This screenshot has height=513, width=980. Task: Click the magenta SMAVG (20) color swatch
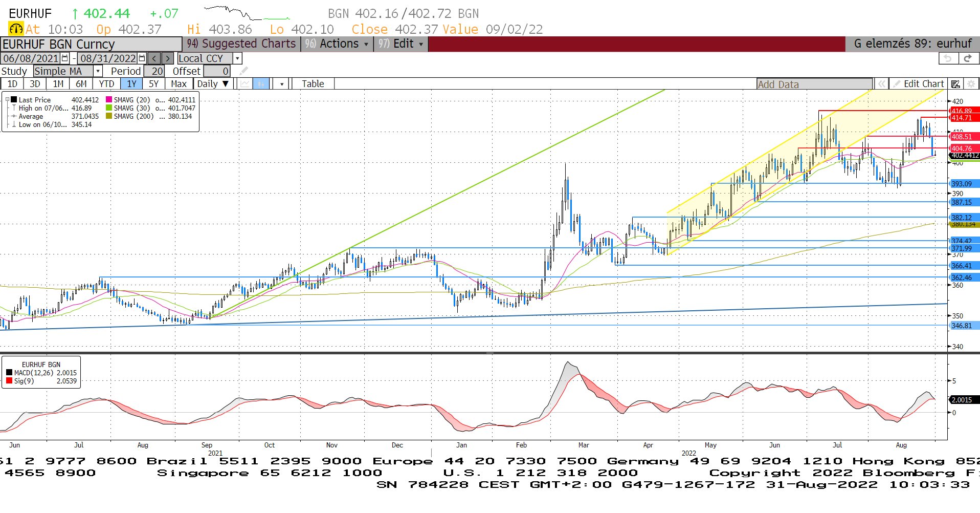pyautogui.click(x=109, y=100)
